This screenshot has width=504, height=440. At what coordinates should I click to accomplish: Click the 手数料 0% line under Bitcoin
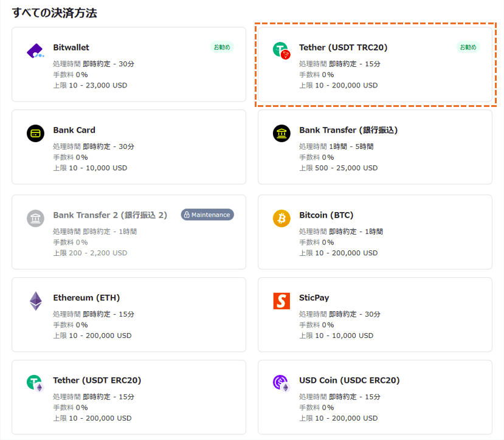(317, 242)
